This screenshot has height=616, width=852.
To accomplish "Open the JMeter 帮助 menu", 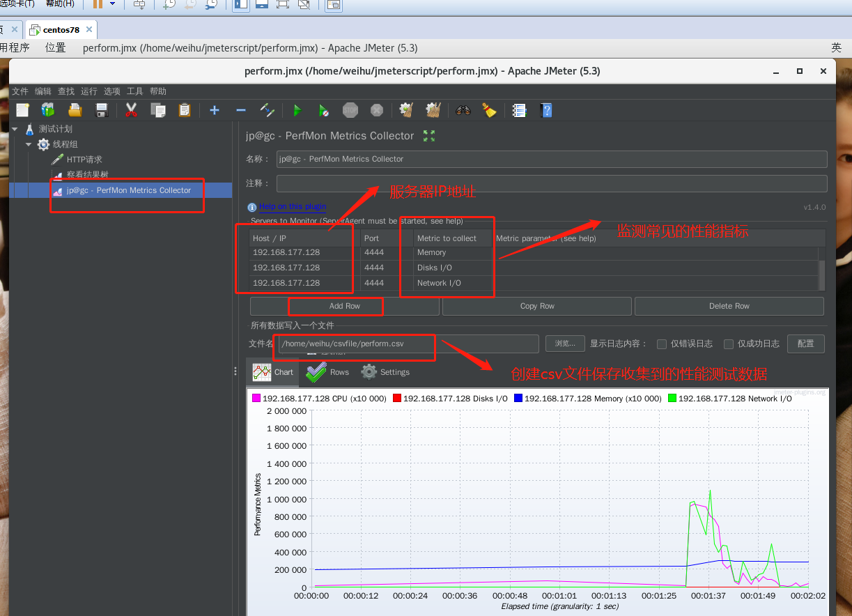I will [x=158, y=91].
